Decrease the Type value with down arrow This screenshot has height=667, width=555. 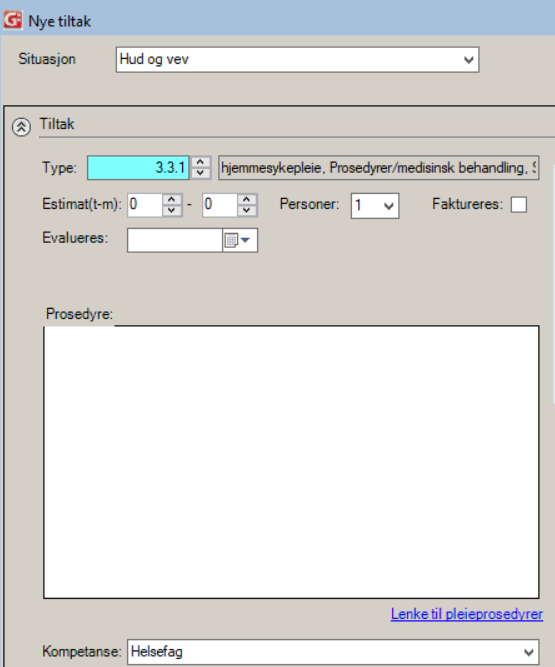click(x=200, y=173)
